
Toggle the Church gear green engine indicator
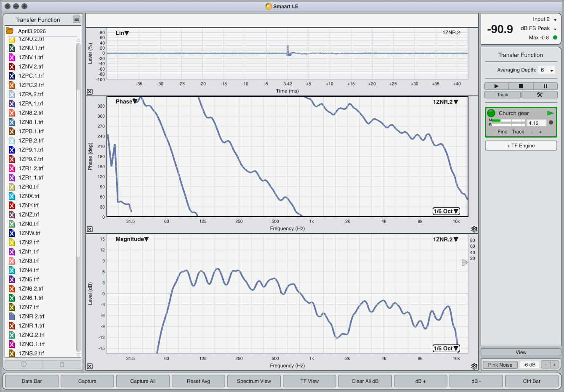pos(491,113)
